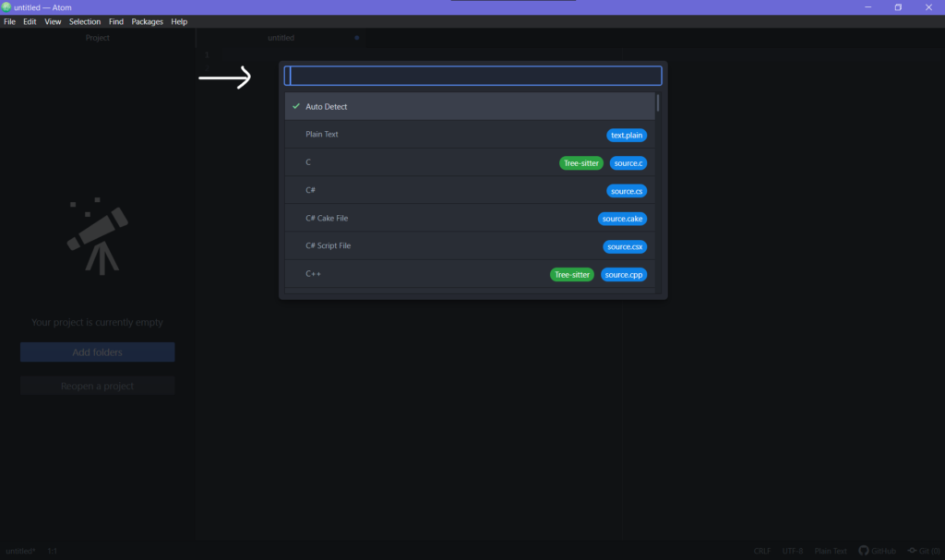Click inside the grammar search field
Image resolution: width=945 pixels, height=560 pixels.
click(x=472, y=75)
